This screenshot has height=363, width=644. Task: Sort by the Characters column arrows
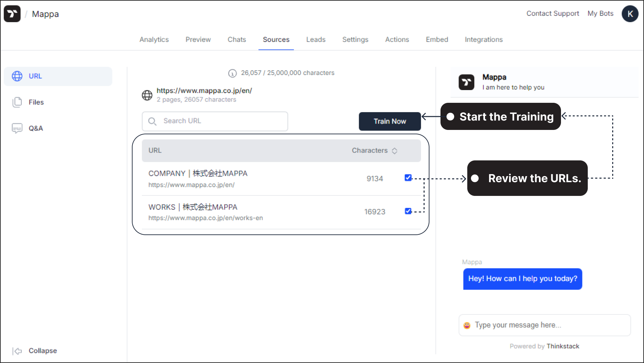pos(395,151)
